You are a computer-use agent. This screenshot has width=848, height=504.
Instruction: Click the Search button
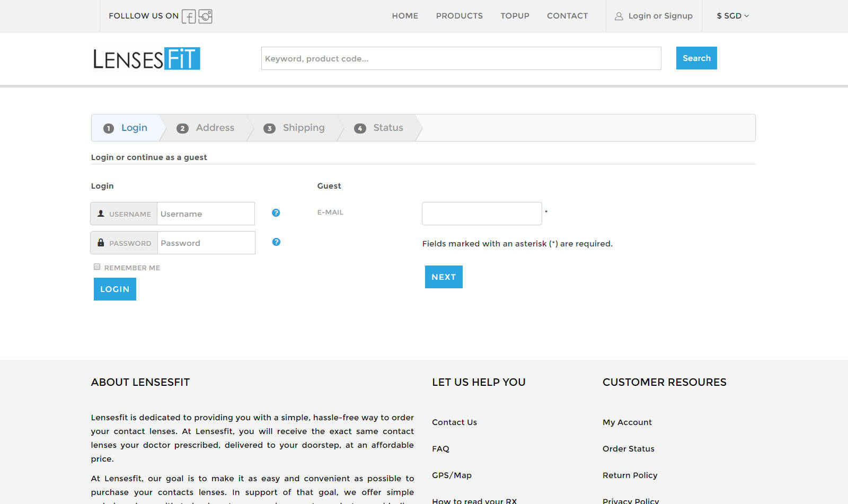coord(696,58)
